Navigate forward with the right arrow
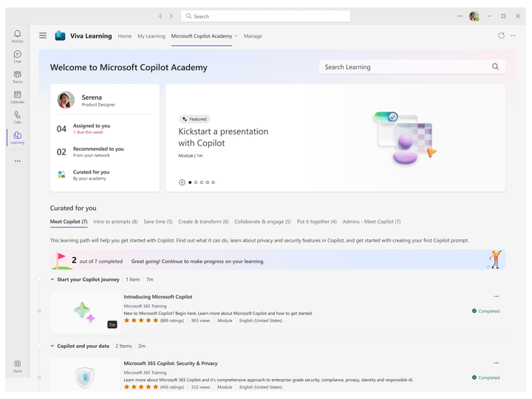The image size is (532, 399). click(x=171, y=16)
